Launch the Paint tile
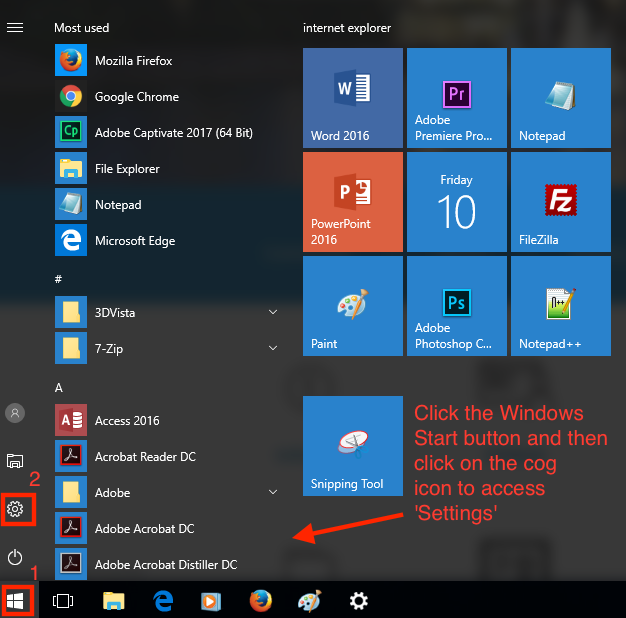The width and height of the screenshot is (626, 618). point(353,306)
